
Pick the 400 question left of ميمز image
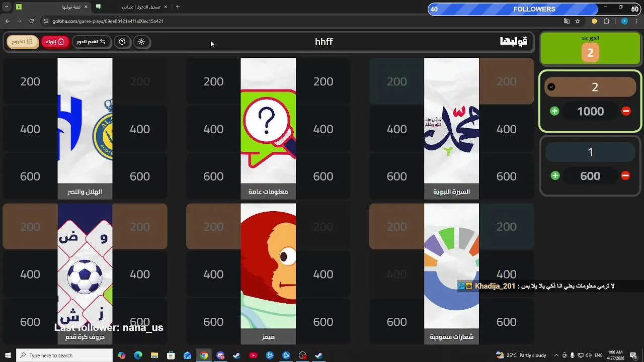pos(213,275)
